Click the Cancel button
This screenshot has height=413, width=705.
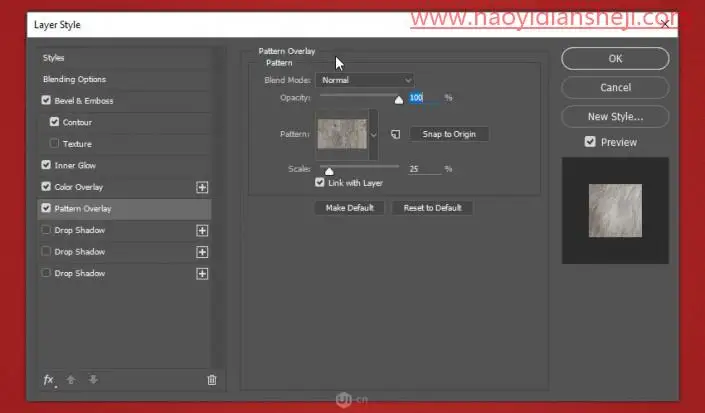pyautogui.click(x=615, y=88)
